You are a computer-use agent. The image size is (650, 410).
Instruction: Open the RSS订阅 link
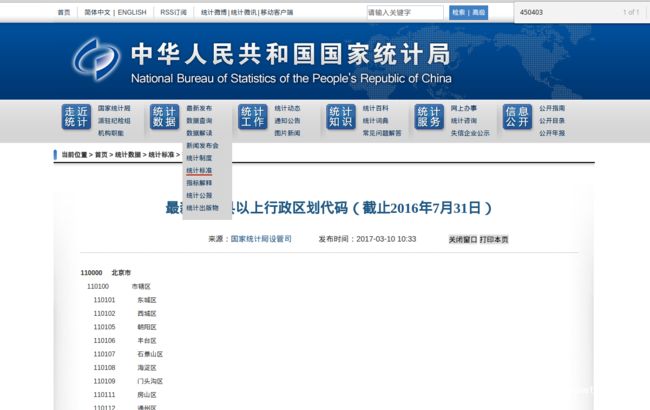click(x=173, y=12)
